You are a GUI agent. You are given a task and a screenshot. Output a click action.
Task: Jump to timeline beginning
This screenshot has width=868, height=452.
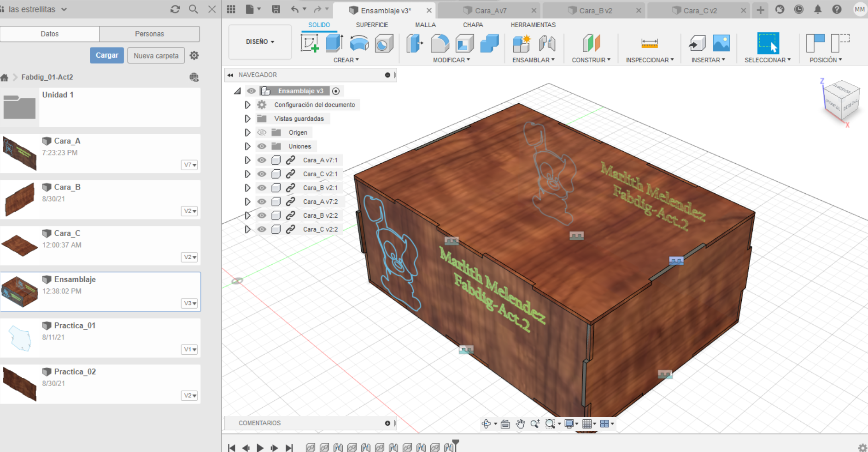tap(232, 447)
